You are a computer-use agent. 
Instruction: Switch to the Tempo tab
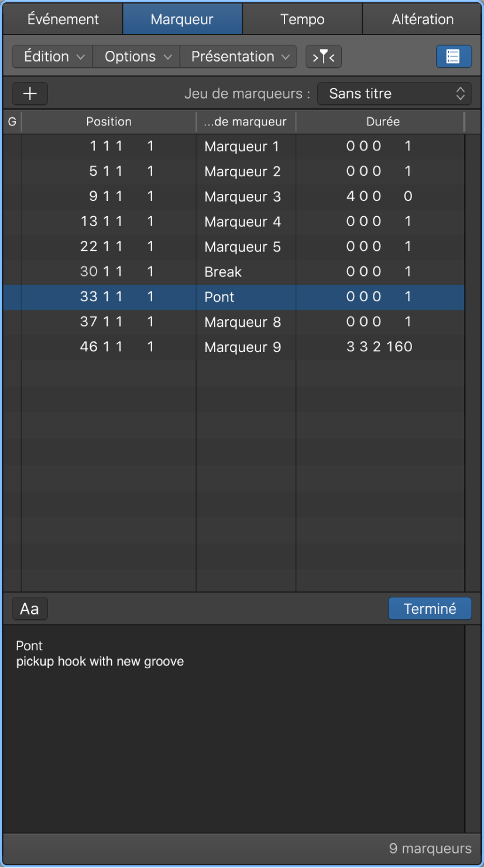(302, 19)
